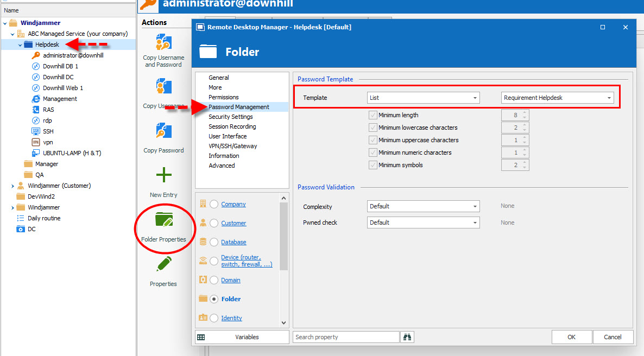
Task: Expand the lower Windjammer folder node
Action: tap(12, 208)
